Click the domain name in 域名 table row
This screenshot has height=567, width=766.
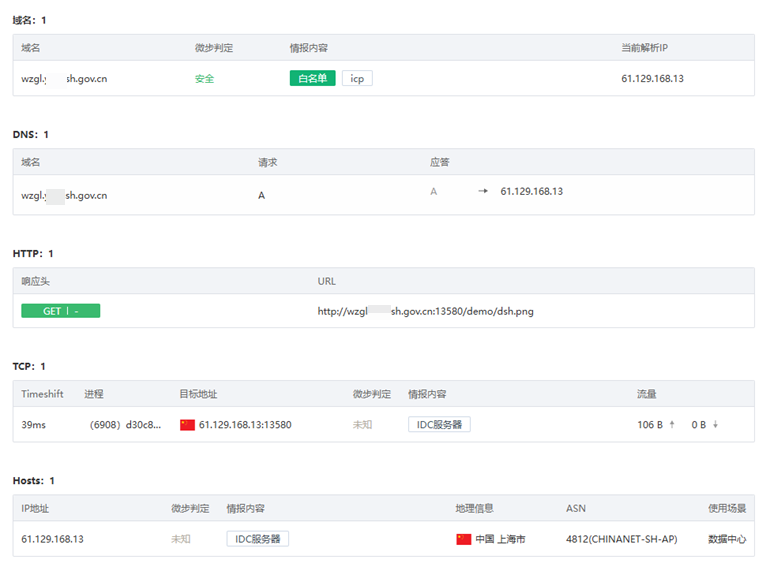tap(64, 79)
